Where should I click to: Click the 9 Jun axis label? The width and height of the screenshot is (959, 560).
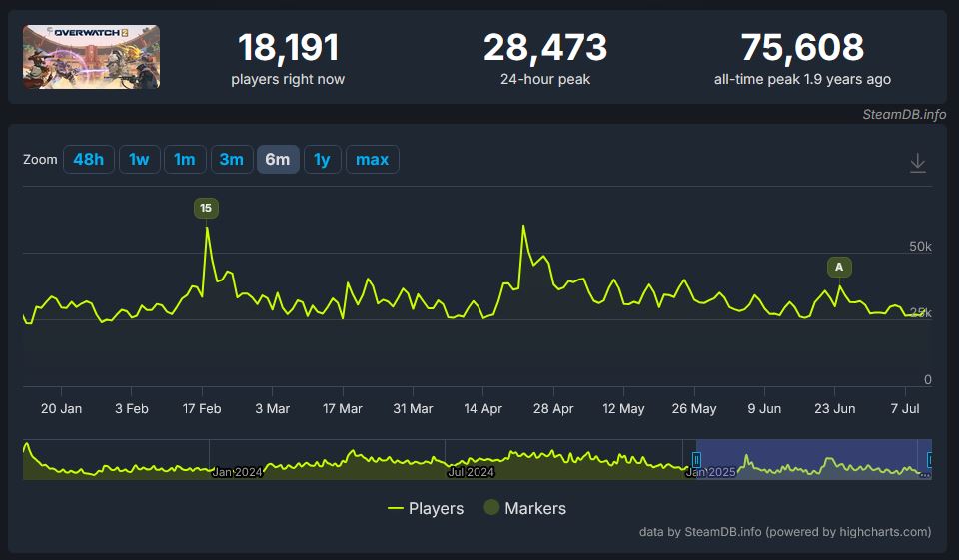pyautogui.click(x=764, y=409)
